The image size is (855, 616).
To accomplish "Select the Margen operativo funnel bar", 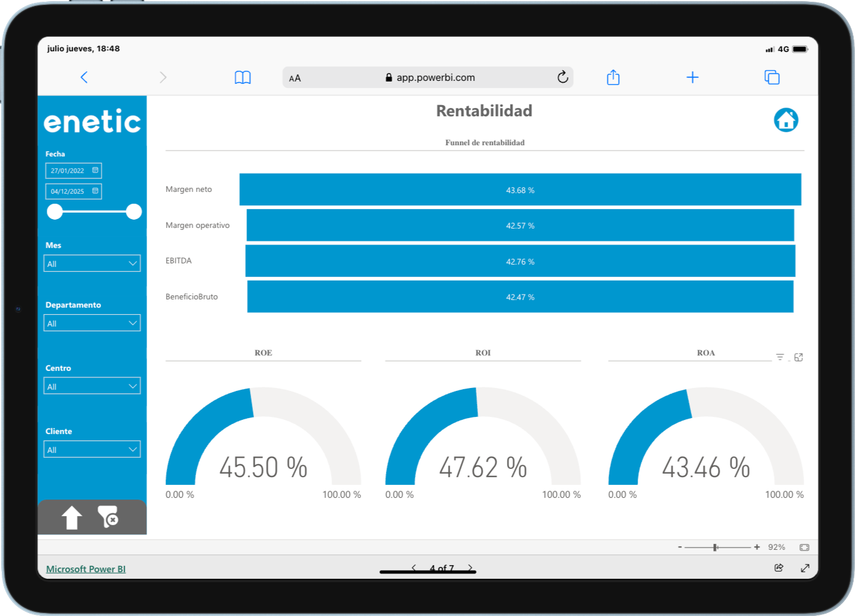I will [520, 226].
